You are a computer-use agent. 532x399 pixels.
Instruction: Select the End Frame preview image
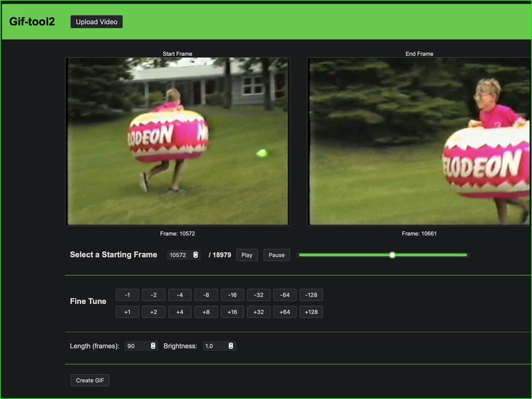[x=420, y=141]
